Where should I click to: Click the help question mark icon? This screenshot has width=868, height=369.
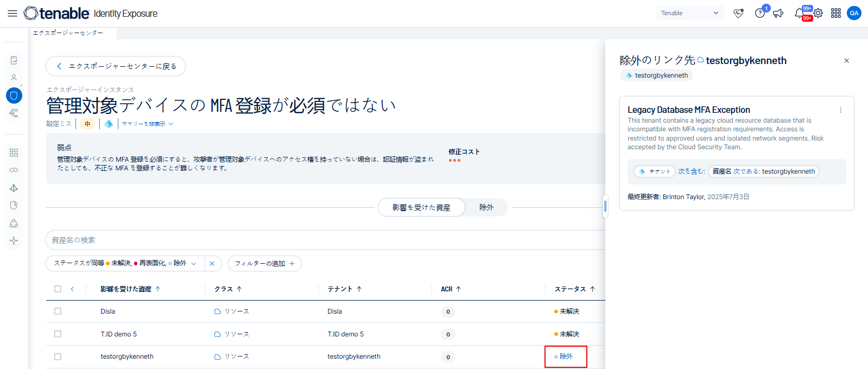click(x=759, y=13)
